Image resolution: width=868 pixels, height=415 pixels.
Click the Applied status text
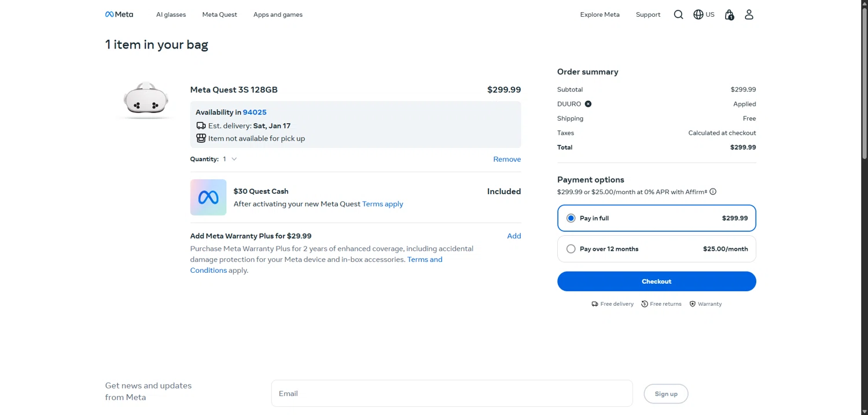coord(745,104)
